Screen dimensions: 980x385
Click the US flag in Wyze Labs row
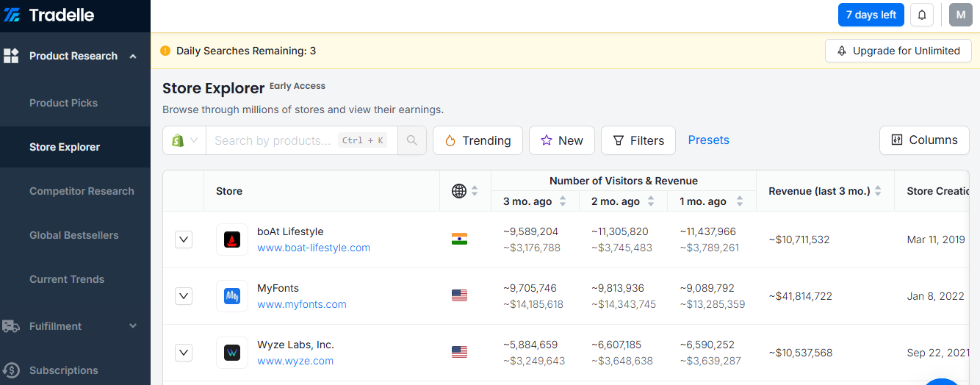tap(459, 352)
